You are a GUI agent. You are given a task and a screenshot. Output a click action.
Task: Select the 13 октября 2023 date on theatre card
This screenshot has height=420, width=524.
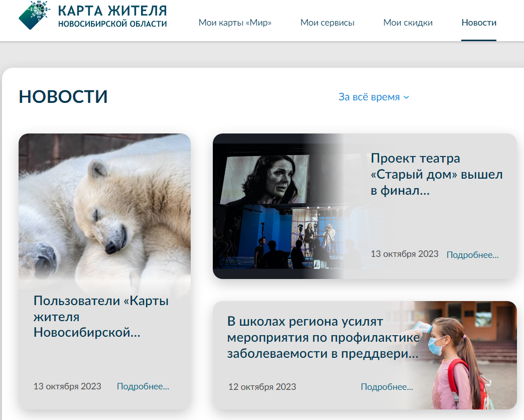click(405, 254)
